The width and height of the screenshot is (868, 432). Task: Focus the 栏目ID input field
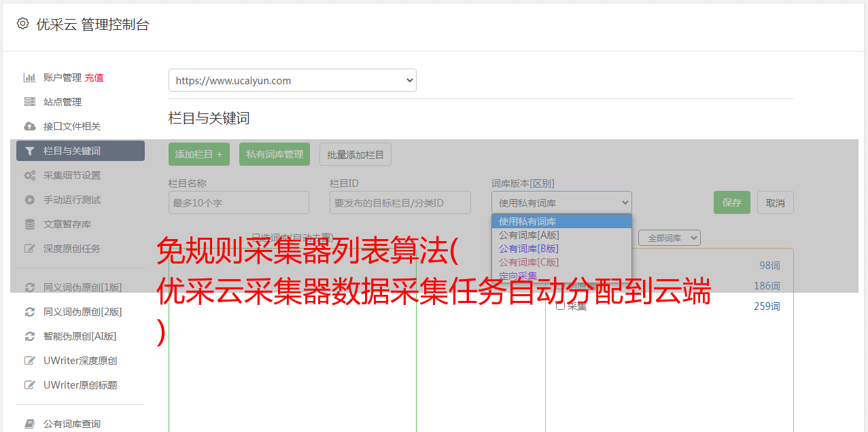click(400, 202)
